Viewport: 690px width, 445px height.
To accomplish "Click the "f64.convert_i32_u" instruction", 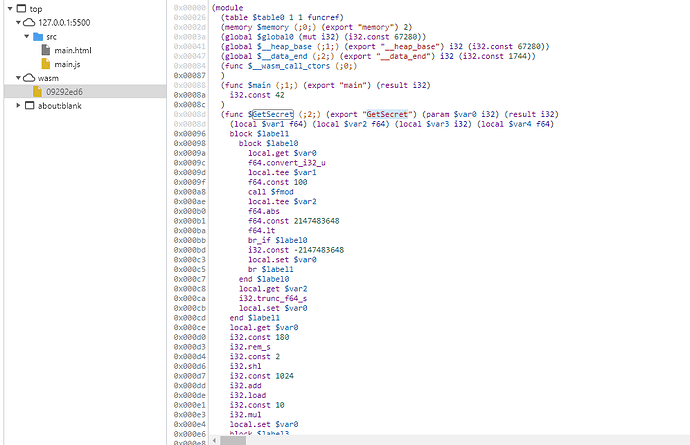I will tap(286, 162).
